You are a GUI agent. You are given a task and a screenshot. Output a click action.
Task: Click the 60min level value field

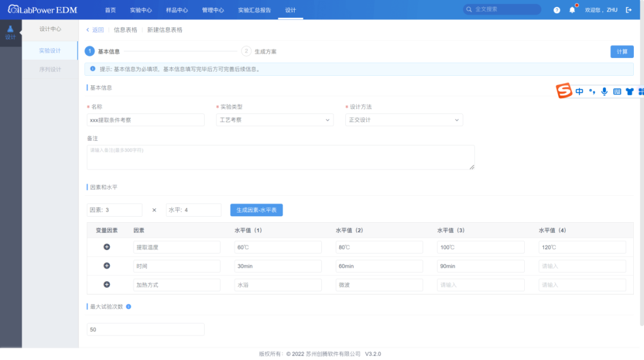(379, 266)
